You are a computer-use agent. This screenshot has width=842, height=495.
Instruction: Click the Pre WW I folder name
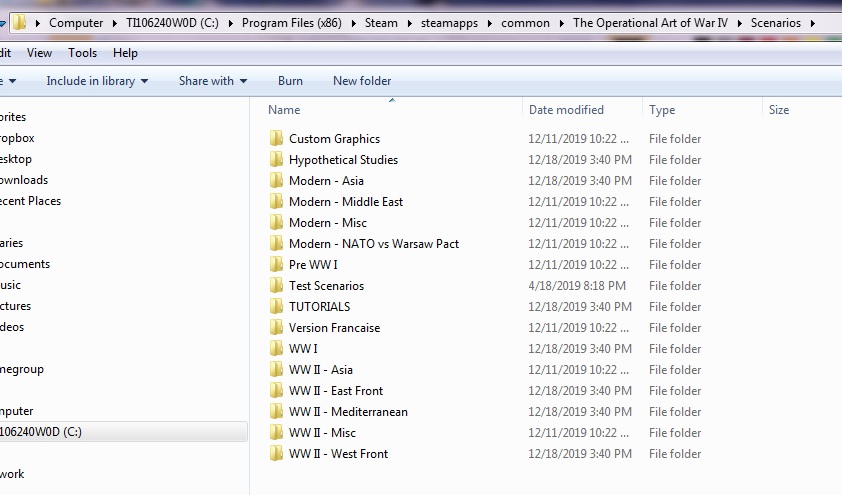(x=313, y=264)
